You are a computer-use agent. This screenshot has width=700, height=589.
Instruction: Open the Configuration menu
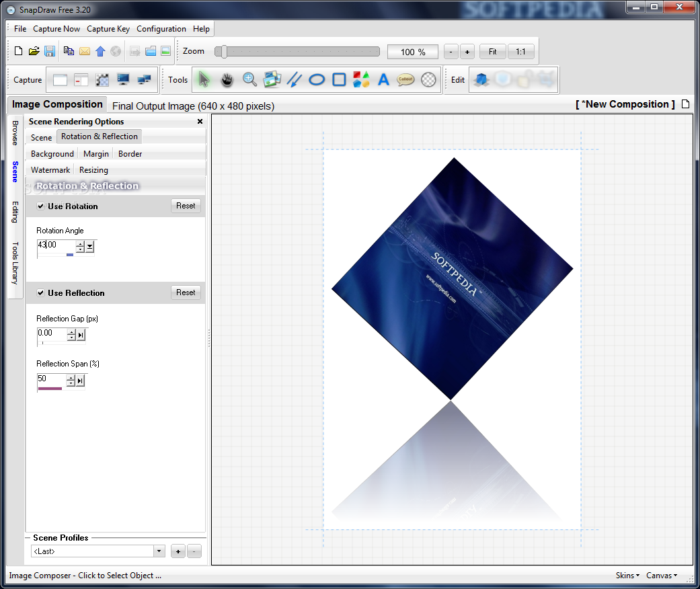tap(161, 29)
